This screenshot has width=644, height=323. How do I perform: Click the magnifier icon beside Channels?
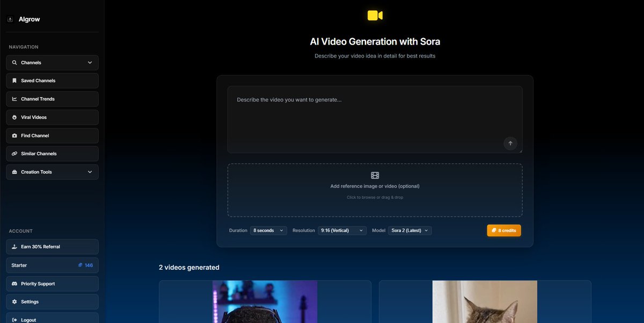tap(14, 63)
